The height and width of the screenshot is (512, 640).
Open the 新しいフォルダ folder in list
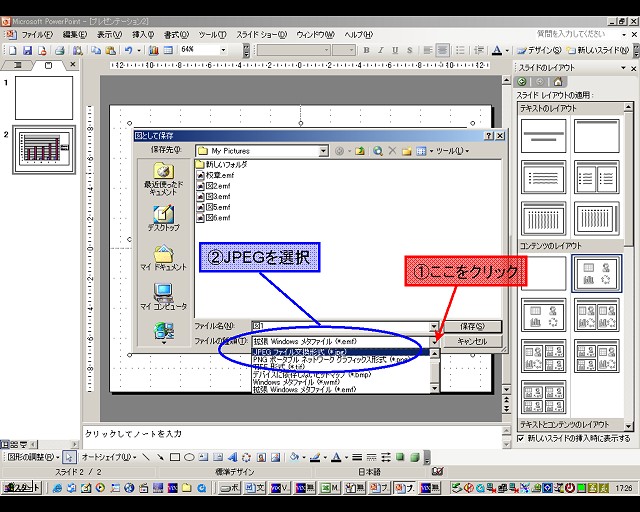(222, 165)
